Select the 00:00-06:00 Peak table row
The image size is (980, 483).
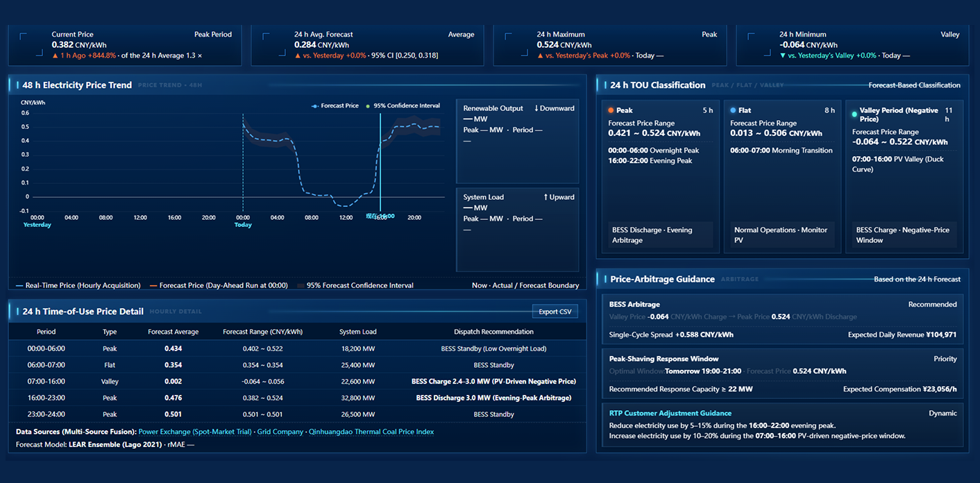coord(297,348)
